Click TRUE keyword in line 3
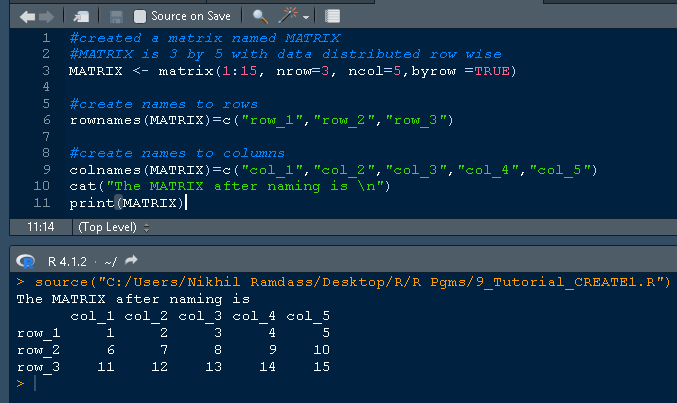 click(492, 71)
